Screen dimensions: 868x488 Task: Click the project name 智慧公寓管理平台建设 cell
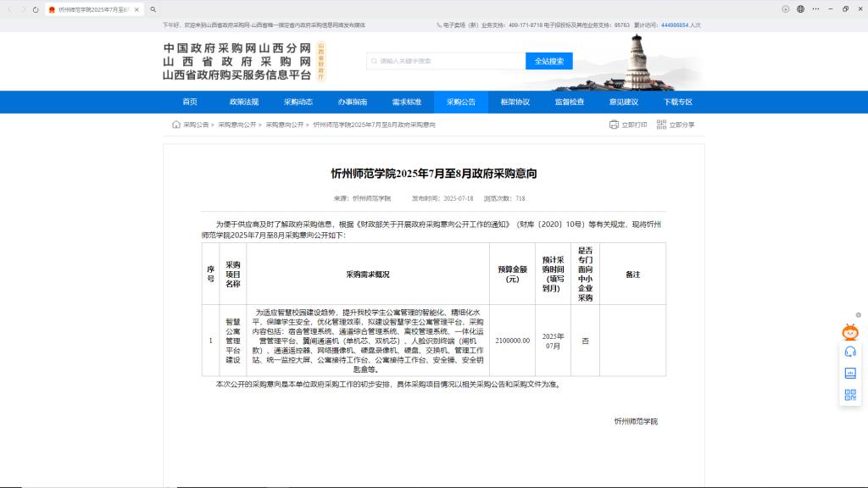[x=233, y=341]
